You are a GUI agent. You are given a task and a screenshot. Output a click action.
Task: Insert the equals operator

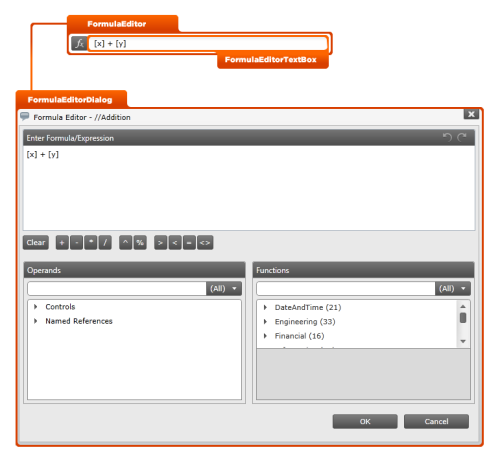[189, 243]
